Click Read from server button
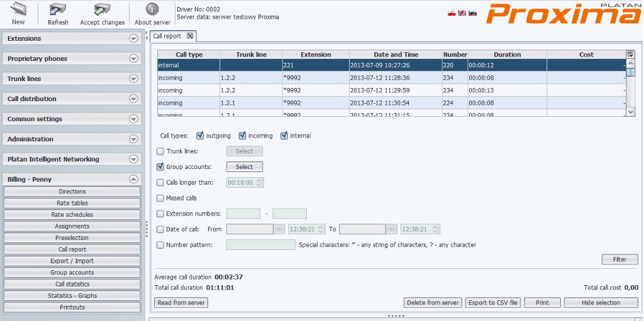The image size is (644, 321). 182,303
